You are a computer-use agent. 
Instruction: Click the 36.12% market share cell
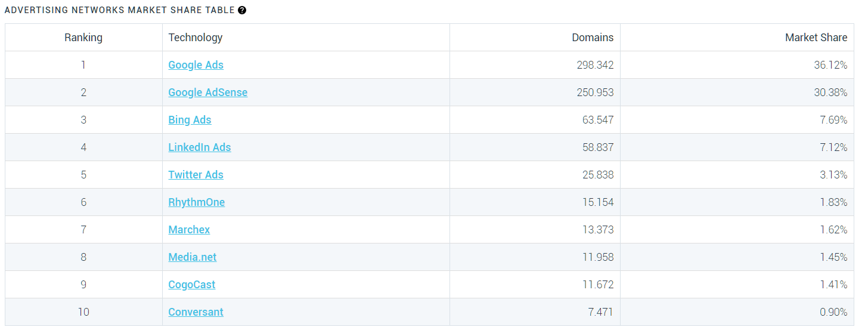(737, 65)
